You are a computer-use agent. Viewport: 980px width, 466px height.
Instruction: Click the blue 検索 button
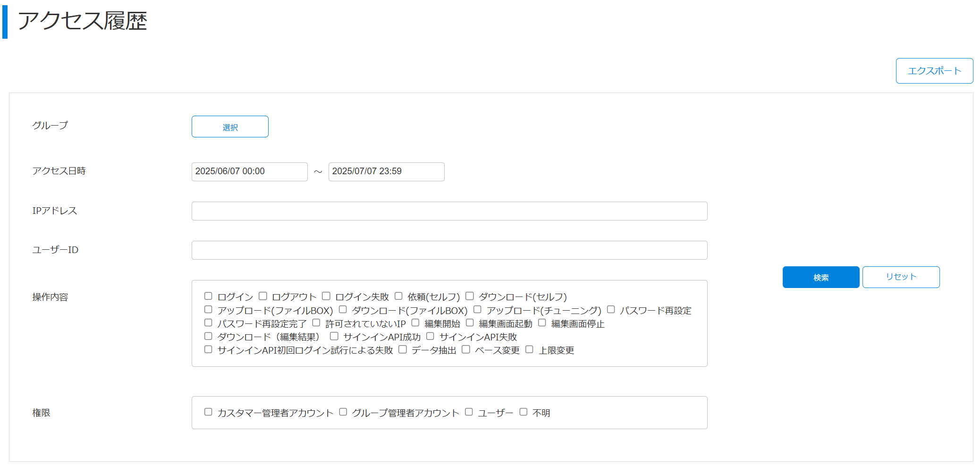pyautogui.click(x=820, y=277)
